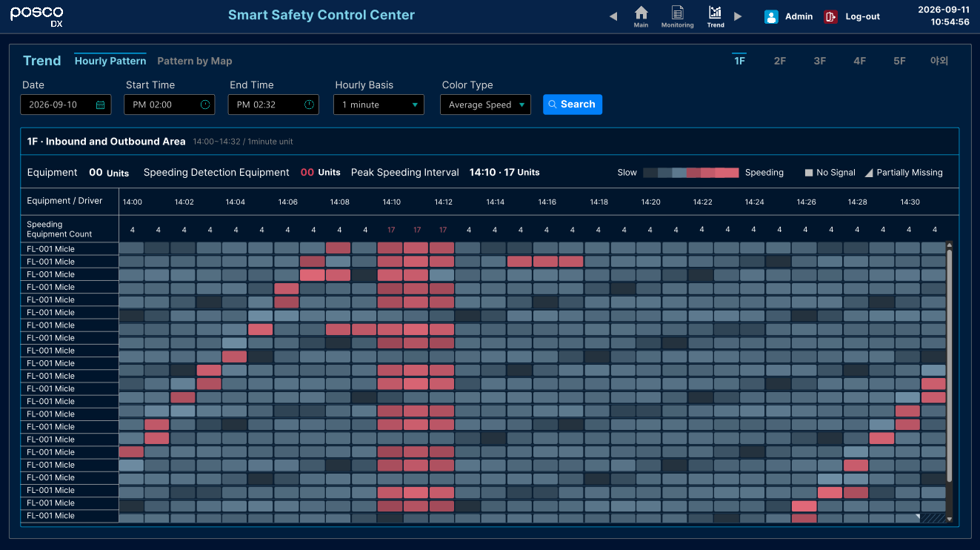Image resolution: width=980 pixels, height=550 pixels.
Task: Expand the Hourly Basis dropdown
Action: (379, 105)
